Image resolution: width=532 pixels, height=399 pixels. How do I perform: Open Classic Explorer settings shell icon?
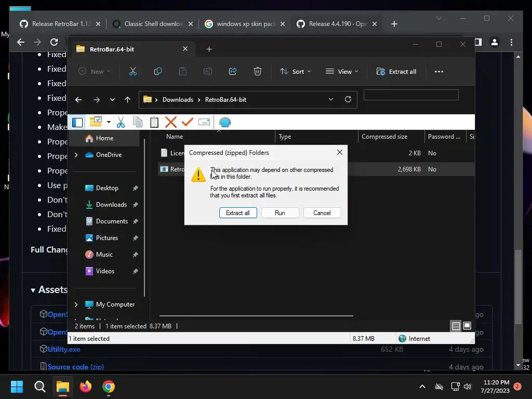[x=224, y=122]
